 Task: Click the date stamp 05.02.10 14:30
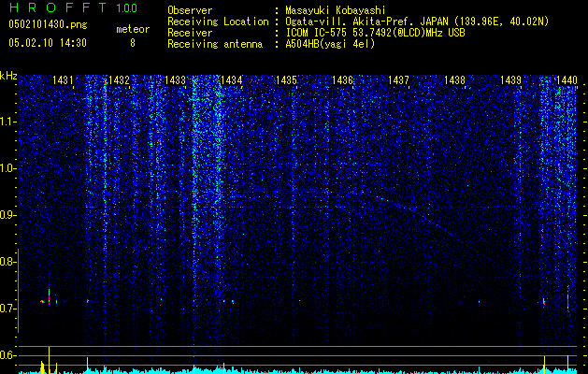[x=48, y=43]
